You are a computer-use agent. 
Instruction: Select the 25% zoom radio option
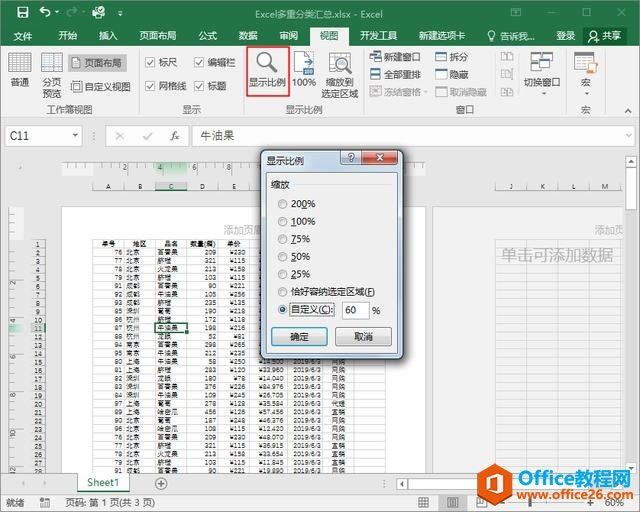282,274
